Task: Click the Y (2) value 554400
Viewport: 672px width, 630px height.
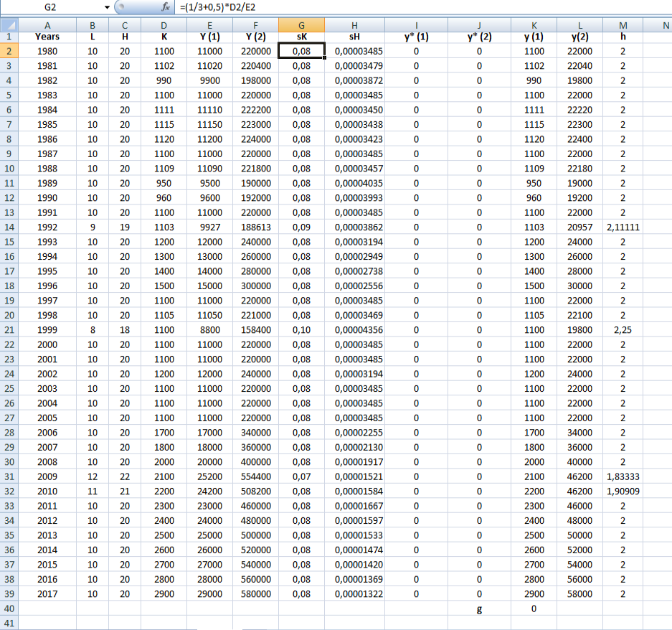Action: pyautogui.click(x=255, y=476)
